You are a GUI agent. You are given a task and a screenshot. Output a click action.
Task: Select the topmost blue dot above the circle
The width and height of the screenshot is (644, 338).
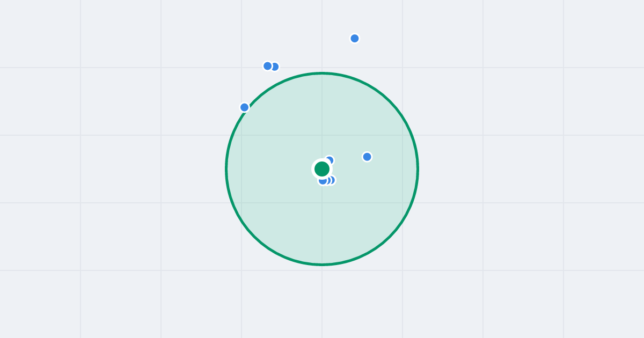[355, 38]
